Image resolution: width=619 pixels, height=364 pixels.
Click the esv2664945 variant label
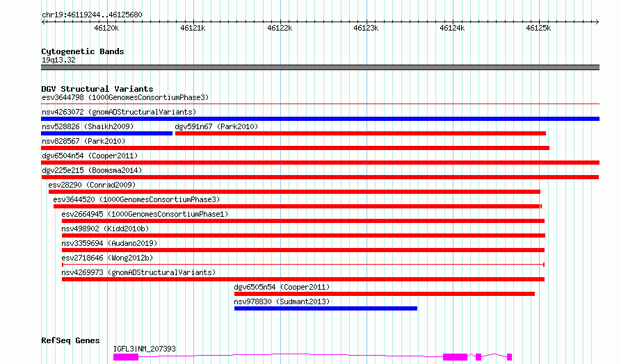click(145, 214)
